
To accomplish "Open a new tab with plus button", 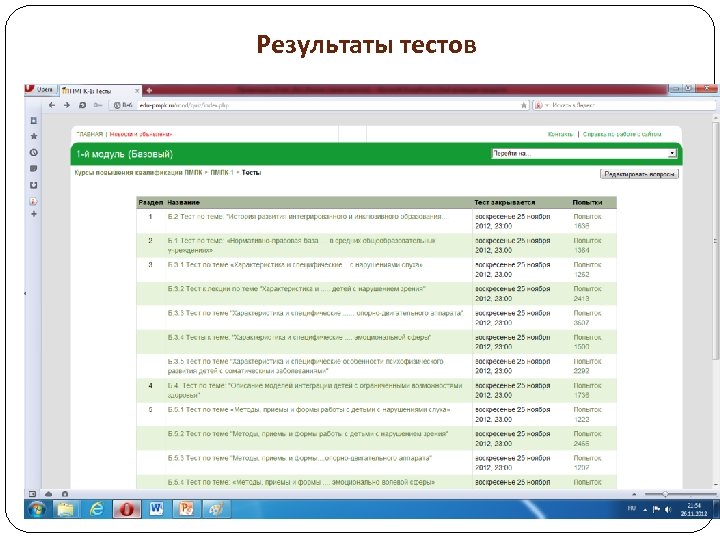I will [149, 90].
